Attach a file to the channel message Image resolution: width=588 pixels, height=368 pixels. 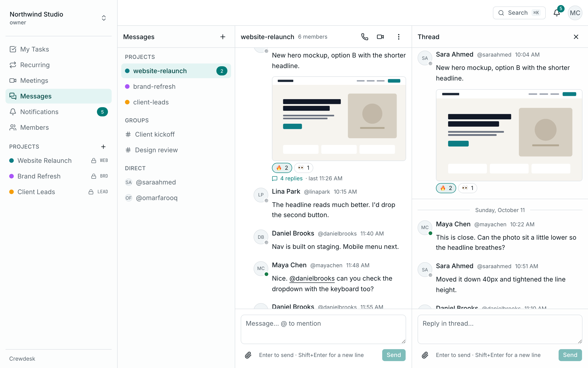[248, 355]
